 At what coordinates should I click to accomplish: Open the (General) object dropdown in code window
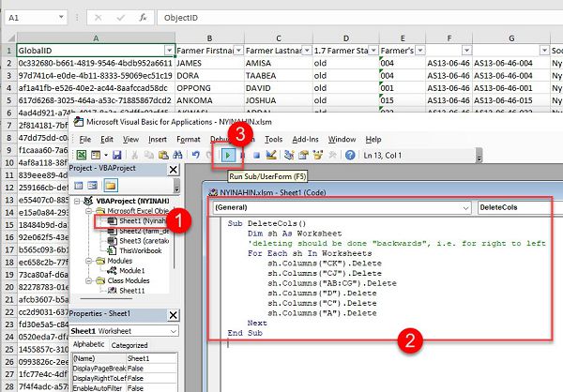coord(465,207)
